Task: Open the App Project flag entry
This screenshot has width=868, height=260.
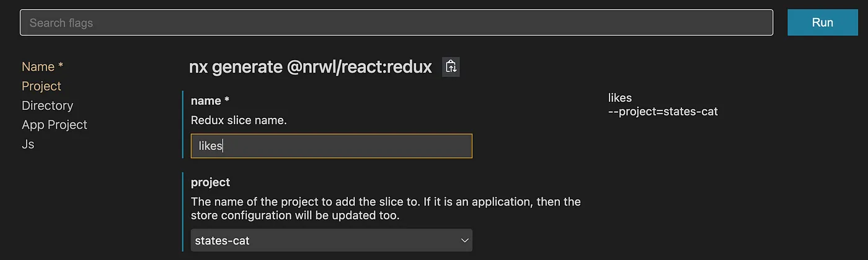Action: click(x=55, y=125)
